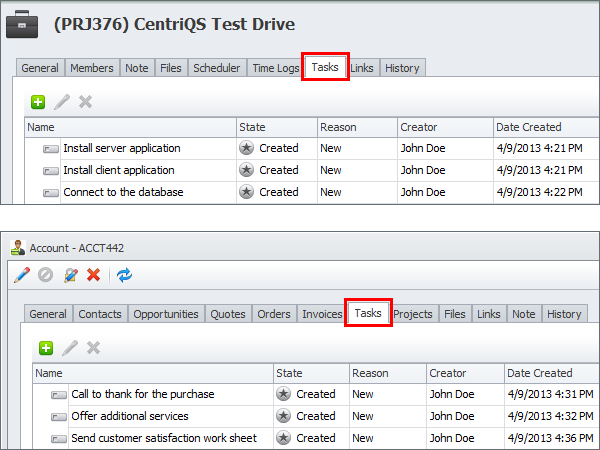
Task: Open the Note tab in project panel
Action: 137,68
